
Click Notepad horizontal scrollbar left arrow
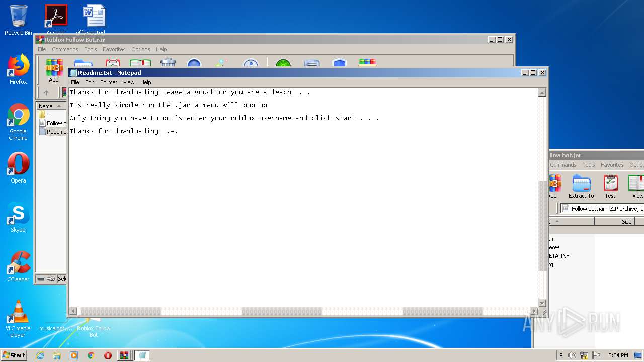point(73,311)
